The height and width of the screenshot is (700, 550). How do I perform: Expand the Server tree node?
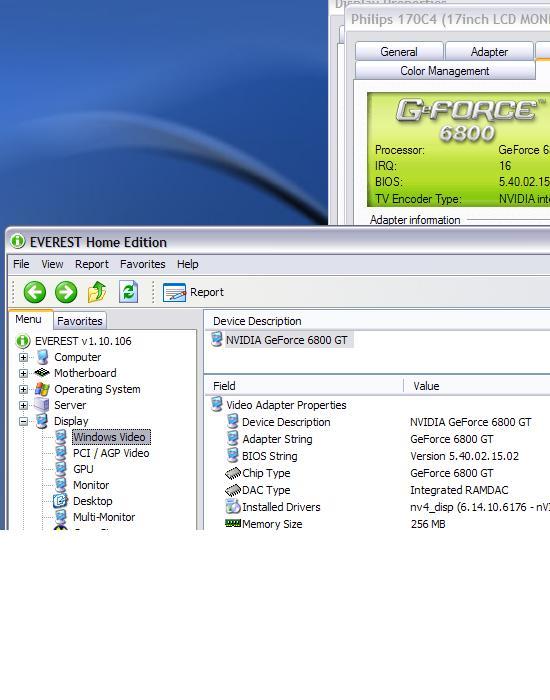point(23,405)
